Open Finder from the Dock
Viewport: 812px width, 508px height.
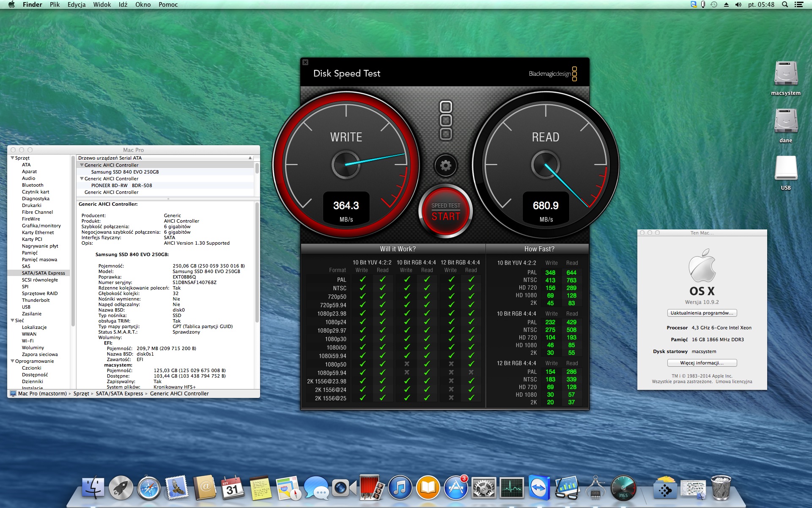pyautogui.click(x=93, y=488)
